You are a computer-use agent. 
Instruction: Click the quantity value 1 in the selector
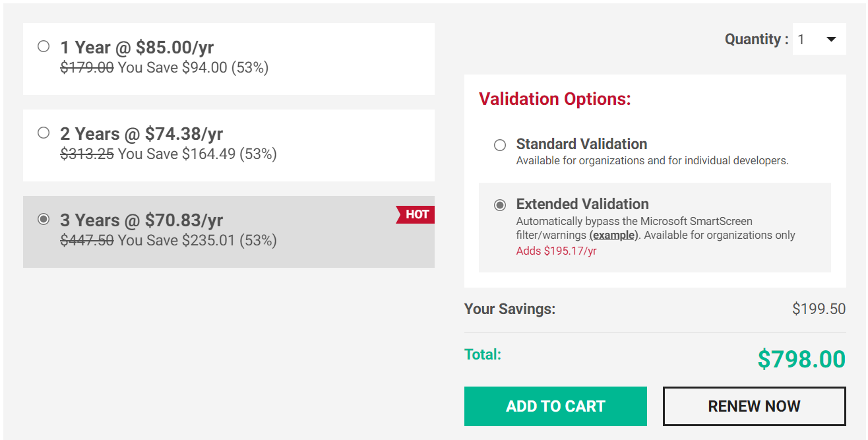point(801,40)
